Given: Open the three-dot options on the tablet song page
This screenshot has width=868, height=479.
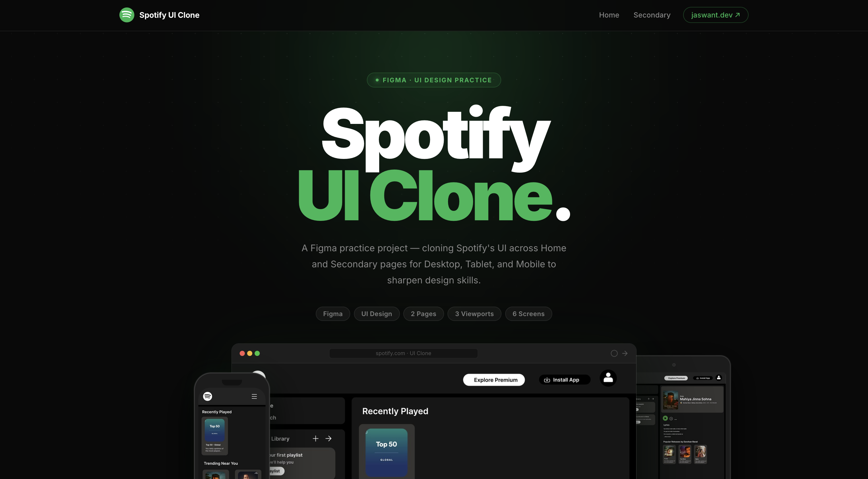Looking at the screenshot, I should 676,419.
